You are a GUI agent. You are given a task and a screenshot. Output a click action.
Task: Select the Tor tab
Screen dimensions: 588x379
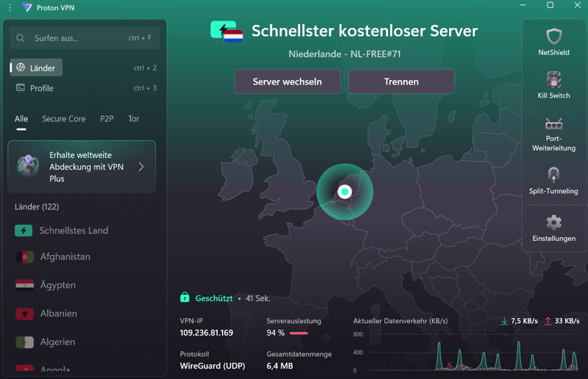pyautogui.click(x=134, y=119)
